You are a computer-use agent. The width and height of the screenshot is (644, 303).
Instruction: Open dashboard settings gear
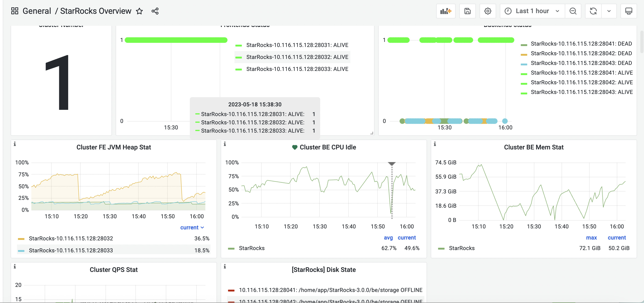(x=488, y=11)
